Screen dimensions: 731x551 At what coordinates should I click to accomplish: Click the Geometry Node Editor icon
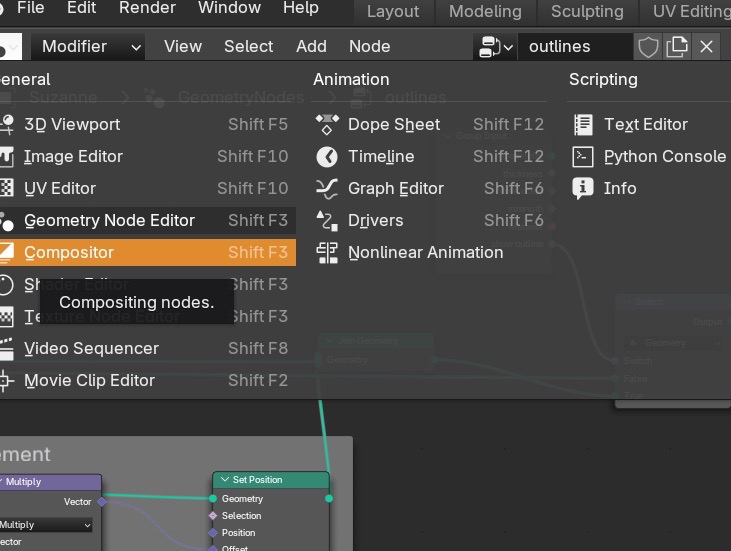[7, 221]
